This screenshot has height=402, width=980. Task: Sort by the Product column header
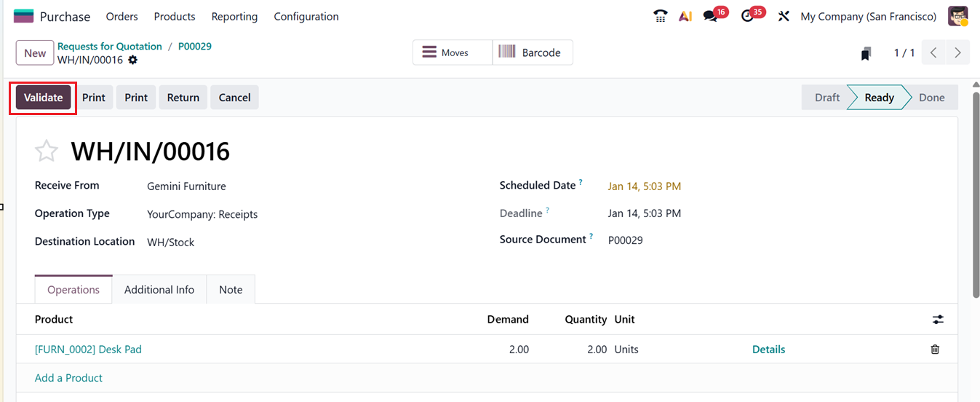[54, 319]
